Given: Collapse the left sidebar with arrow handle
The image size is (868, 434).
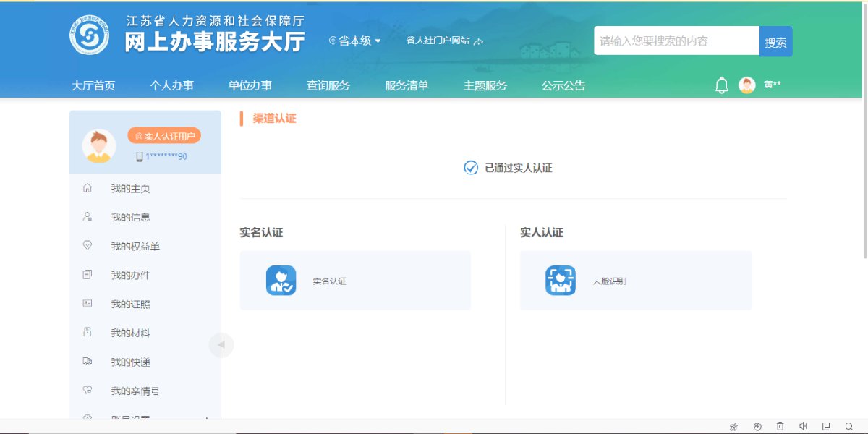Looking at the screenshot, I should (x=221, y=345).
